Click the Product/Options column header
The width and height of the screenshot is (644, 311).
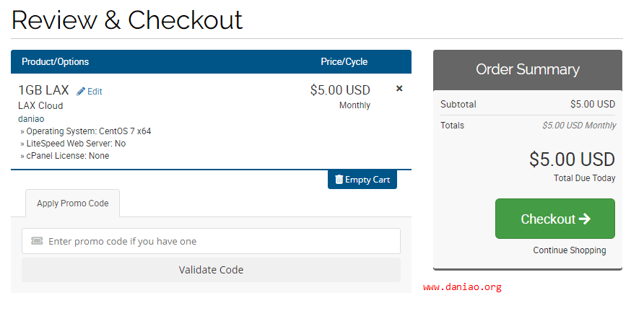coord(56,62)
